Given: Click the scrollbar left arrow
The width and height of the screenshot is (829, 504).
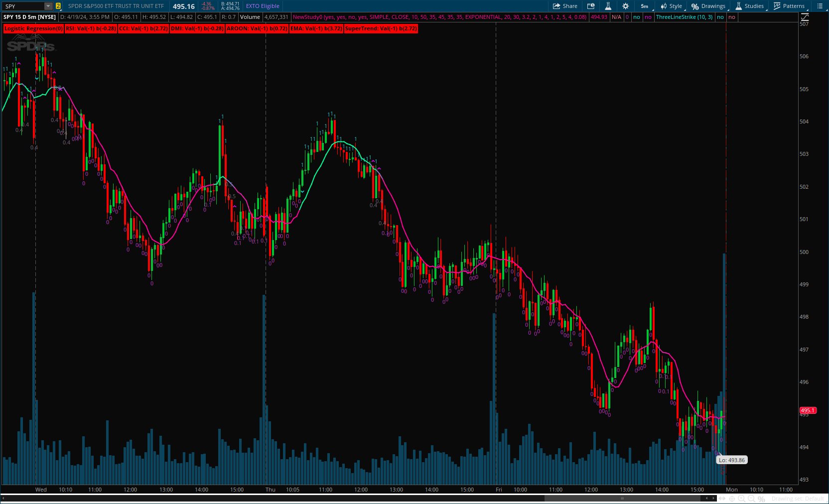Looking at the screenshot, I should click(x=707, y=498).
